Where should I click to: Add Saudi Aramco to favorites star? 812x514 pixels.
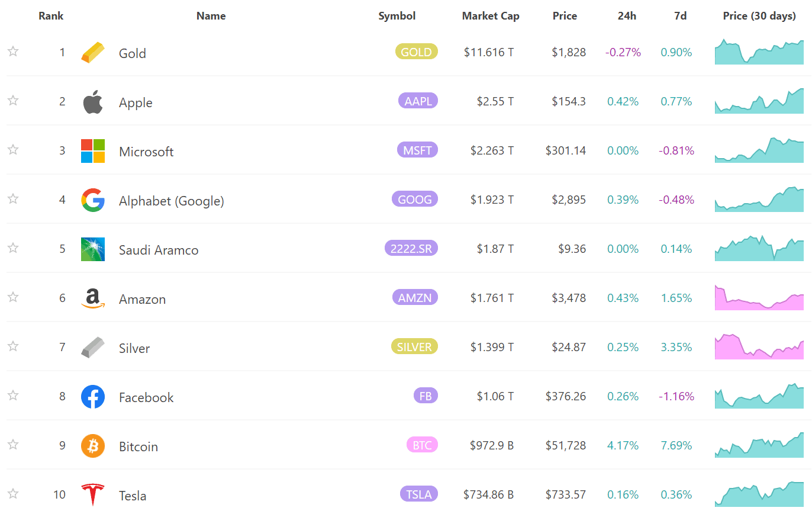tap(13, 248)
